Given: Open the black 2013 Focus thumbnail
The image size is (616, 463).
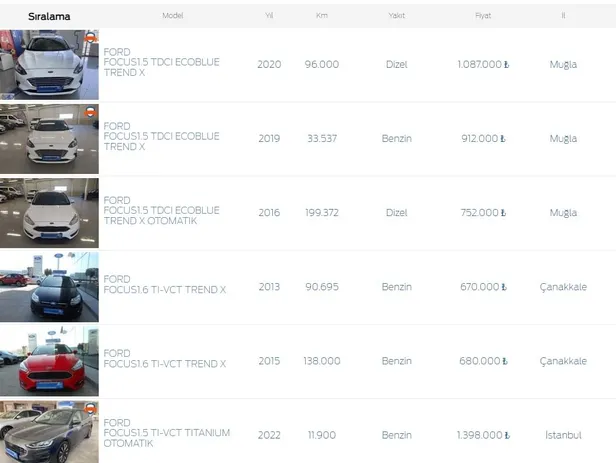Looking at the screenshot, I should pyautogui.click(x=48, y=286).
